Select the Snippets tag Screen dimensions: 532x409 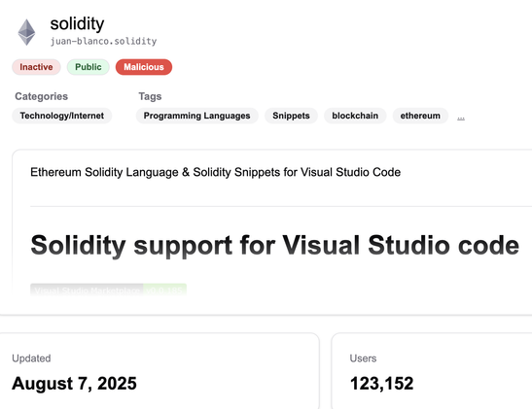(291, 116)
